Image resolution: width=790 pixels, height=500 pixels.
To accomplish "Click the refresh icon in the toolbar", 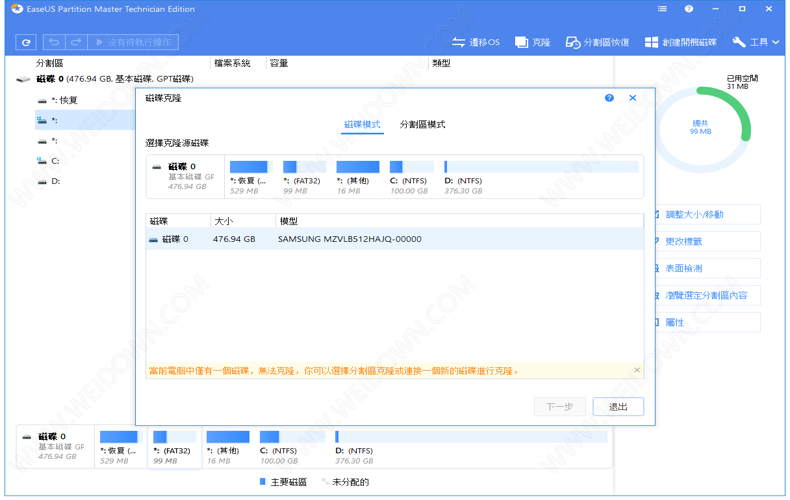I will coord(26,42).
